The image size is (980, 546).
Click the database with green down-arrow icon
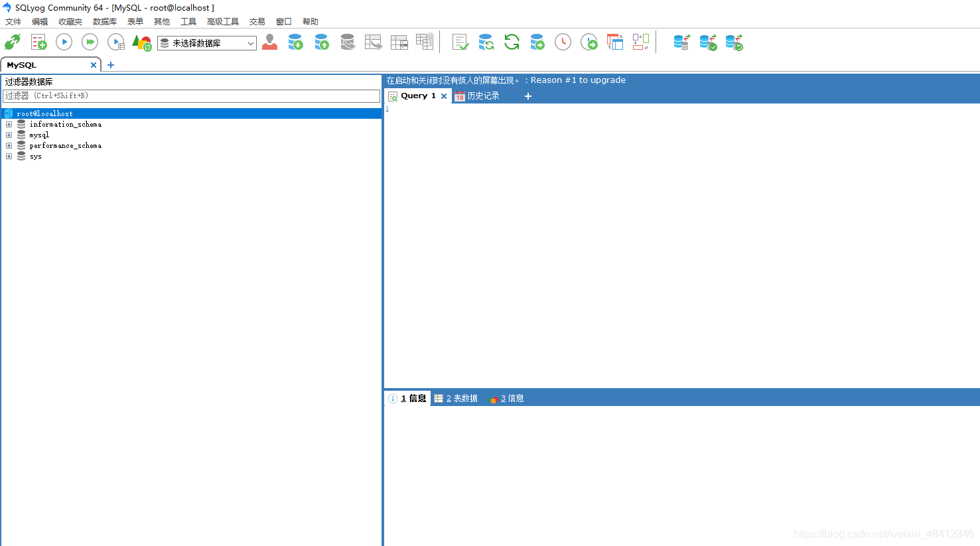click(x=295, y=42)
